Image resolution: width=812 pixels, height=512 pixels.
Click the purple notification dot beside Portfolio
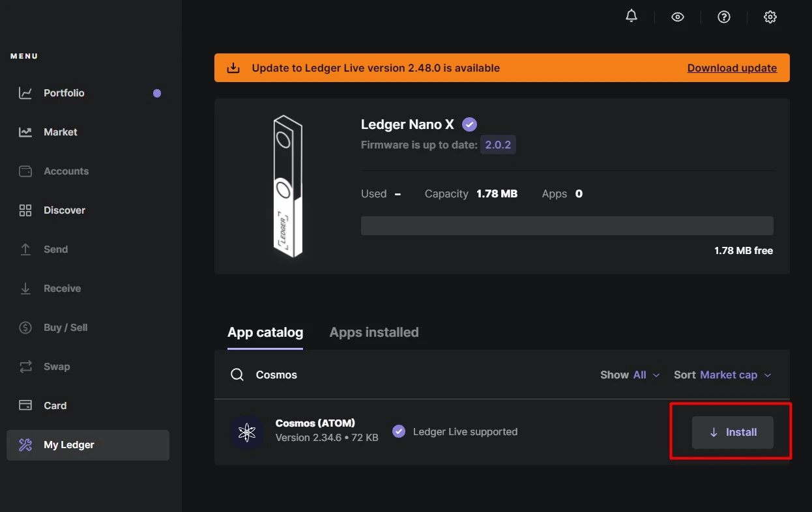pyautogui.click(x=157, y=93)
